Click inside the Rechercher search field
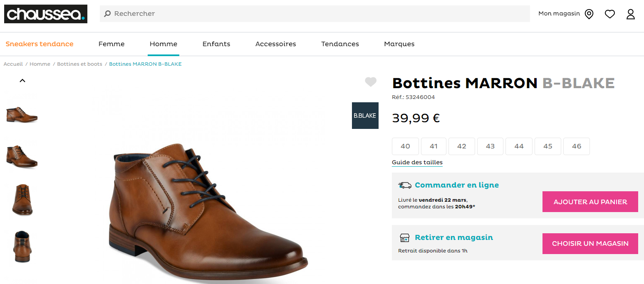 click(x=315, y=14)
